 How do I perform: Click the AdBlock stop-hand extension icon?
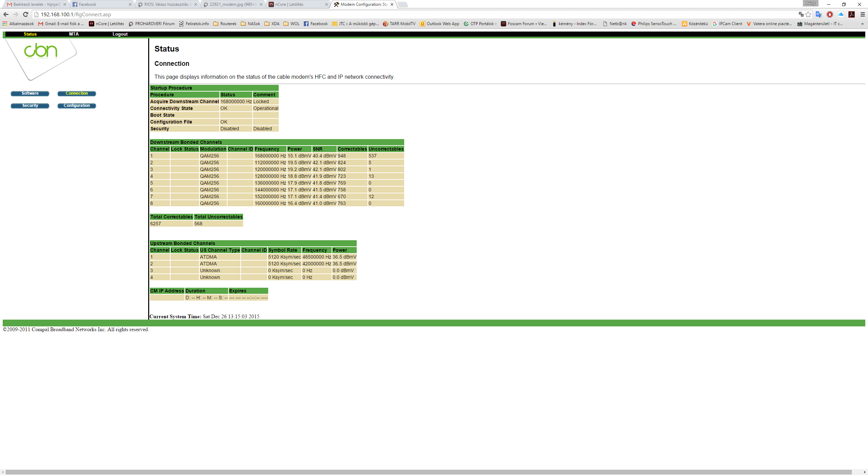830,14
